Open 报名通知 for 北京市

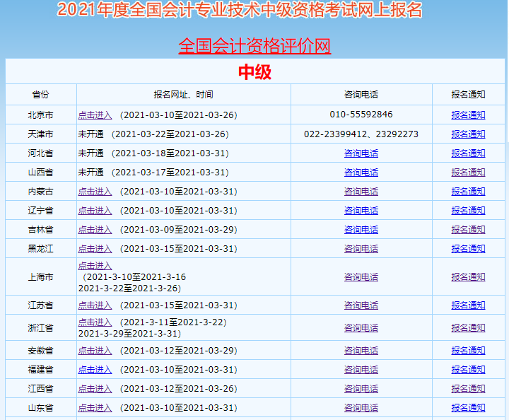coord(468,115)
